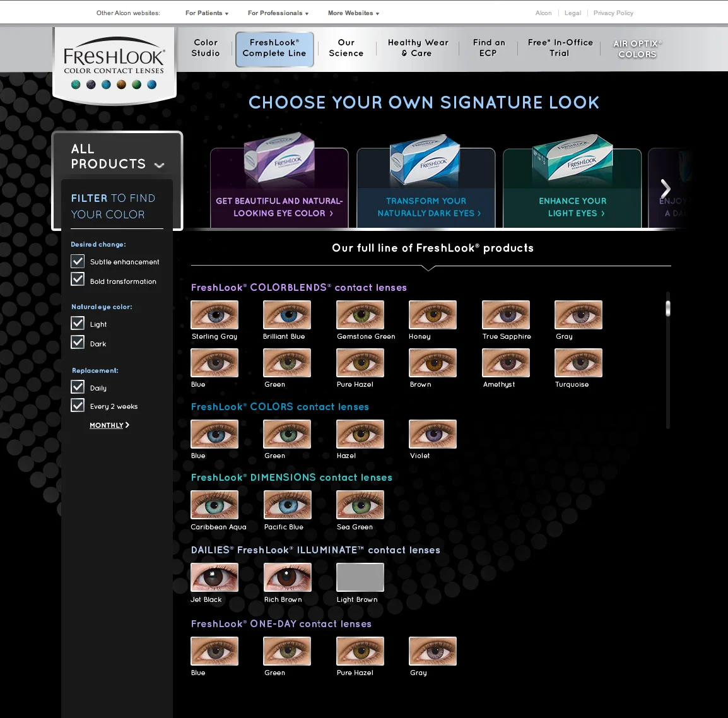Screen dimensions: 728x718
Task: Open the Privacy Policy link
Action: (613, 13)
